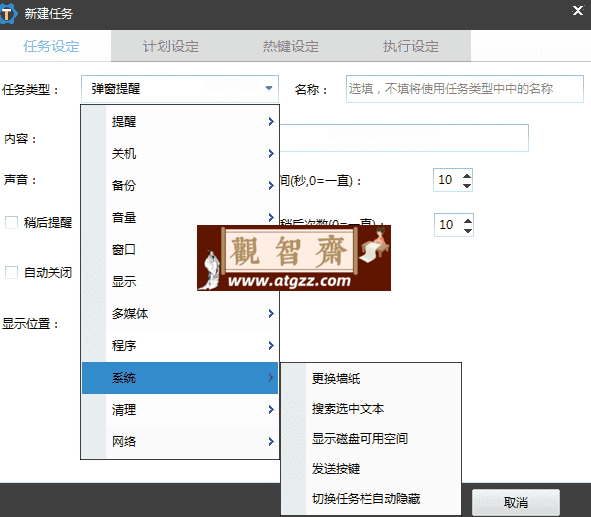Expand the 程序 submenu
This screenshot has height=517, width=591.
(x=180, y=346)
